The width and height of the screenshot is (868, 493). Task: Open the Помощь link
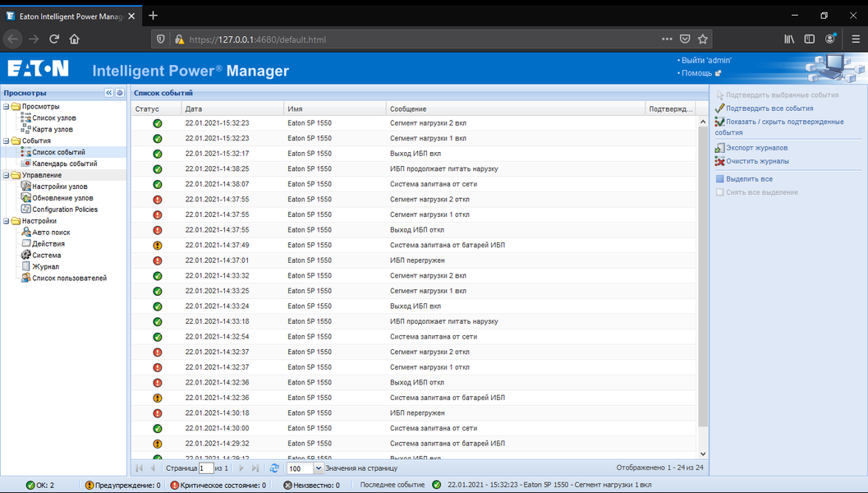[696, 73]
